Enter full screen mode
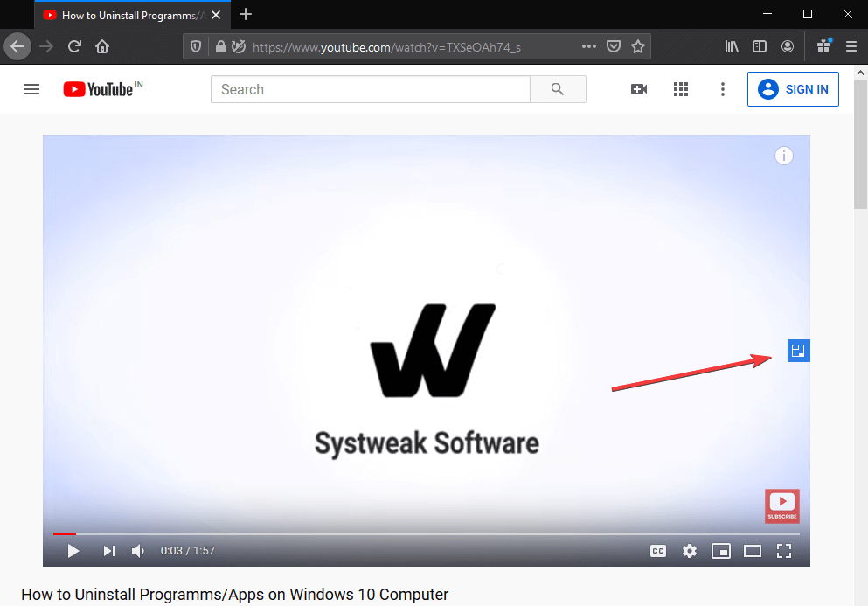Image resolution: width=868 pixels, height=606 pixels. 784,551
